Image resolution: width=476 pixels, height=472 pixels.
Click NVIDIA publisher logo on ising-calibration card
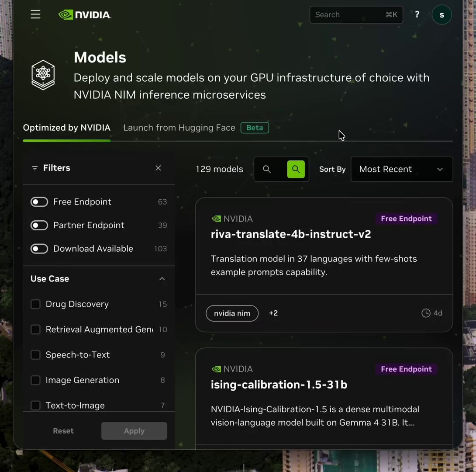[x=216, y=369]
